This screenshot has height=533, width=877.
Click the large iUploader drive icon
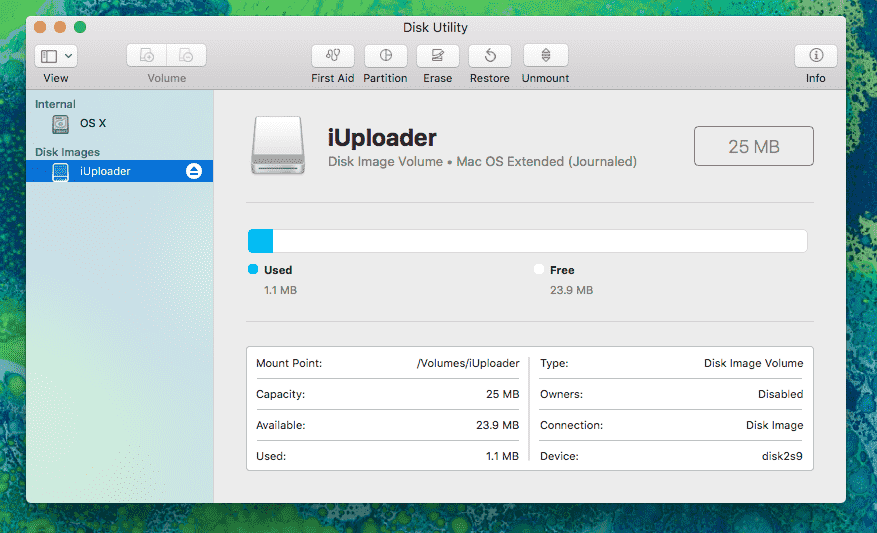pos(278,145)
